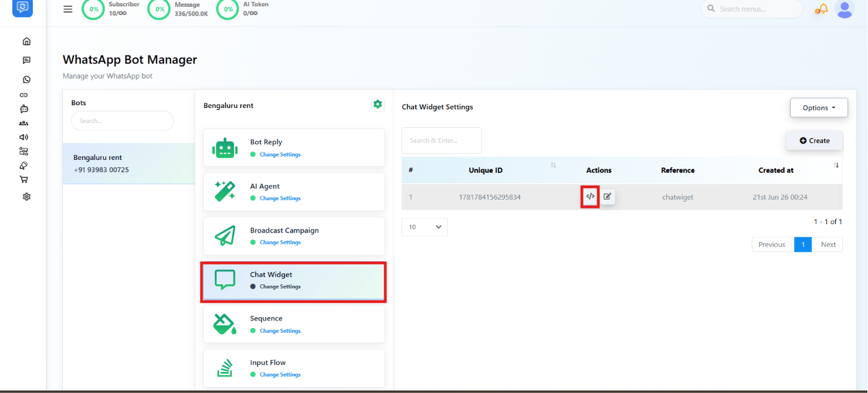Viewport: 868px width, 393px height.
Task: Open the subscribers group icon in the sidebar
Action: [24, 123]
